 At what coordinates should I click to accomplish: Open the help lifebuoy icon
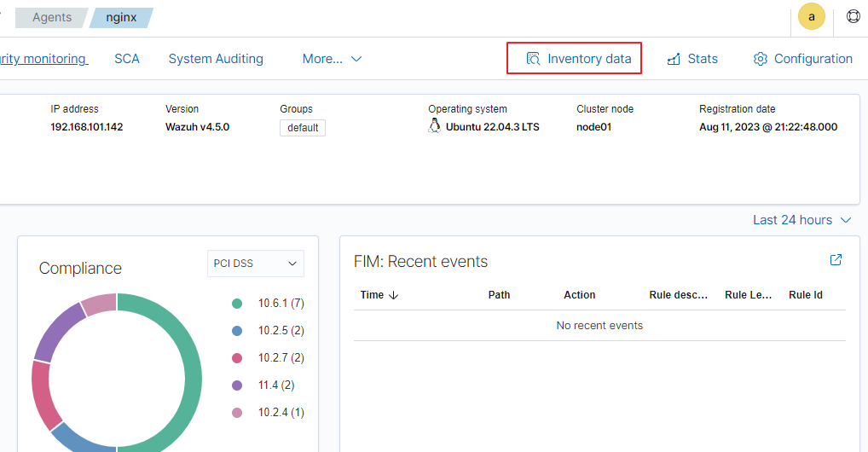[853, 16]
